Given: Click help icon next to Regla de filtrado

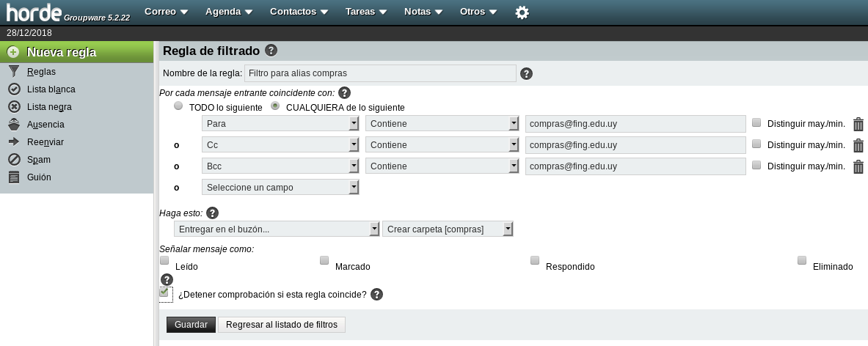Looking at the screenshot, I should [x=271, y=51].
